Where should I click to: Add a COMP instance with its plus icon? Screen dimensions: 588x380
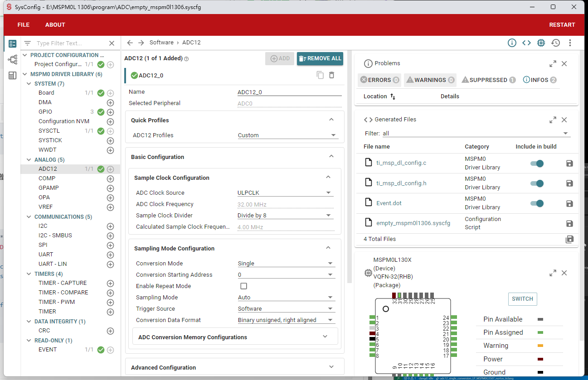pos(110,179)
